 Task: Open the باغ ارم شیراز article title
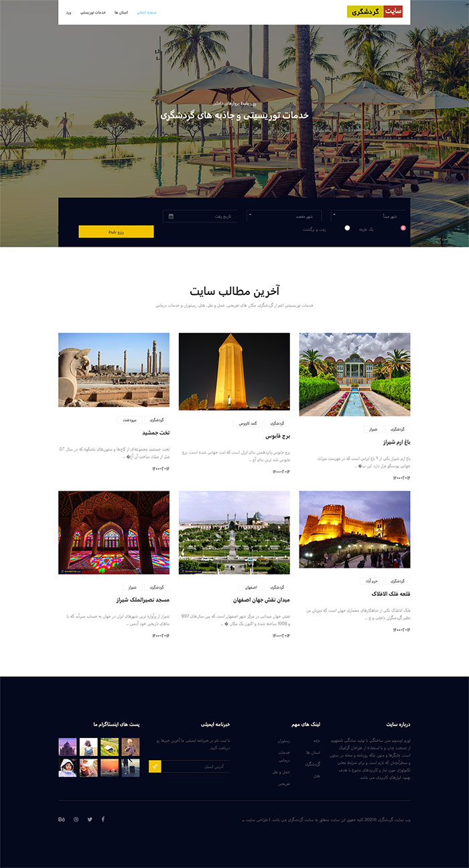pyautogui.click(x=388, y=442)
